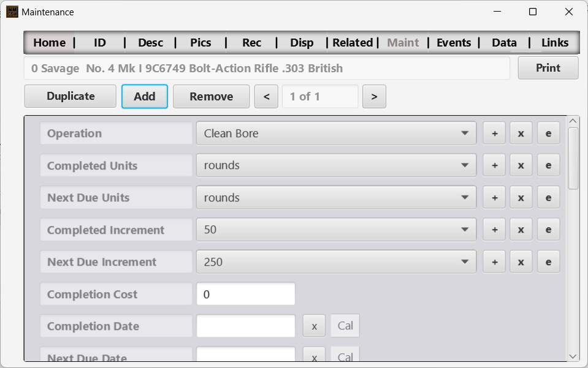This screenshot has height=368, width=588.
Task: Click the + button for Operation row
Action: point(494,133)
